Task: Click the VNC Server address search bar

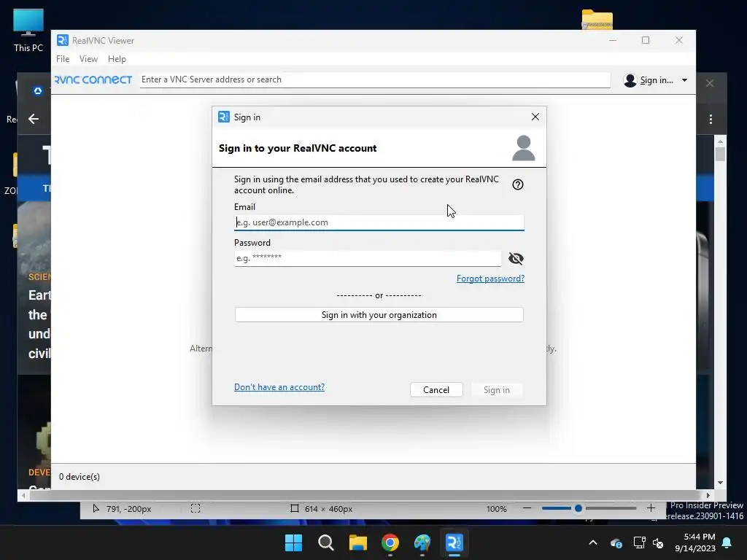Action: (x=375, y=79)
